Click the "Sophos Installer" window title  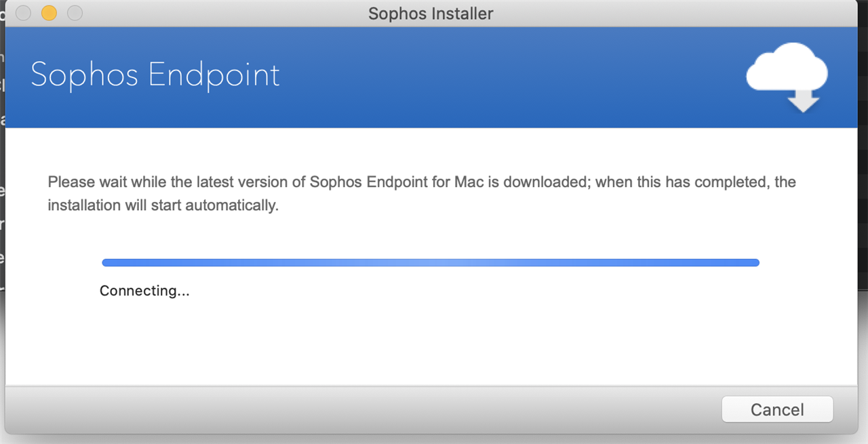click(431, 13)
